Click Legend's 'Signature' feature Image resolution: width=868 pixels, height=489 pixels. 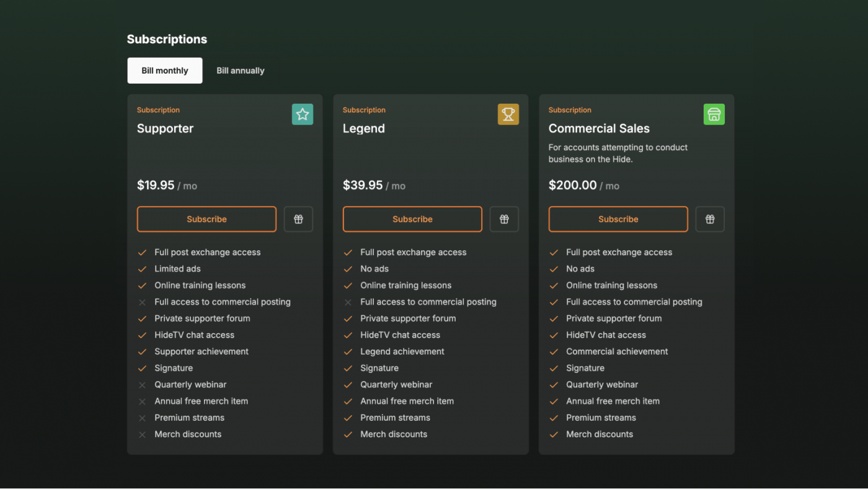tap(379, 368)
